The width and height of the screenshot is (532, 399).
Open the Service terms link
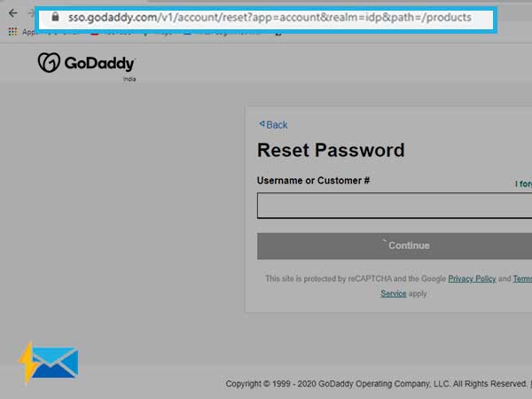pos(393,293)
